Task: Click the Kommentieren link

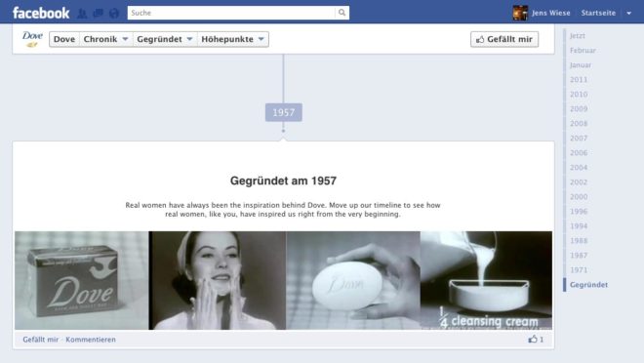Action: (91, 340)
